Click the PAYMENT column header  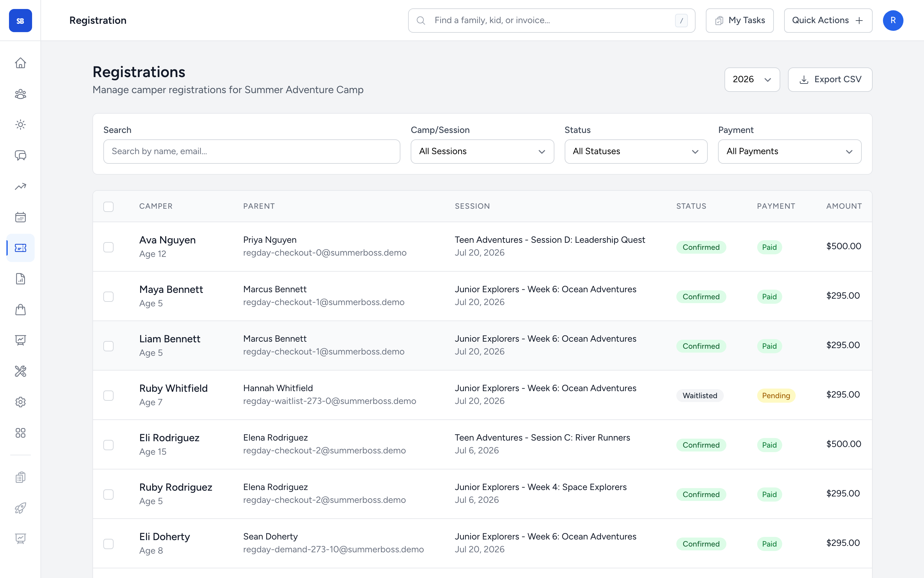click(776, 206)
